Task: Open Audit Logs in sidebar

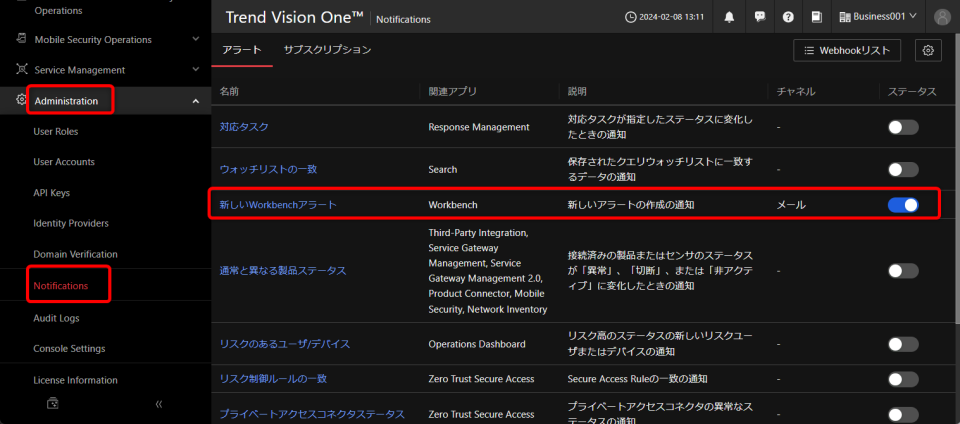Action: click(56, 318)
